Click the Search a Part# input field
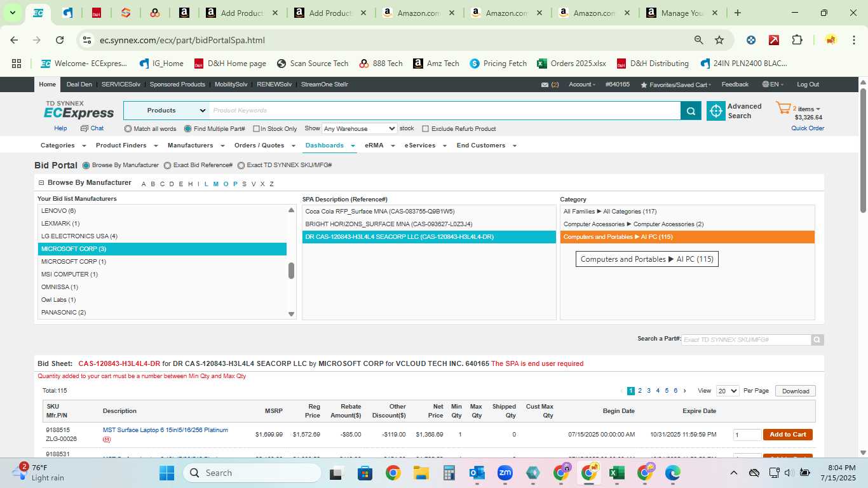Screen dimensions: 868x488 [x=746, y=340]
